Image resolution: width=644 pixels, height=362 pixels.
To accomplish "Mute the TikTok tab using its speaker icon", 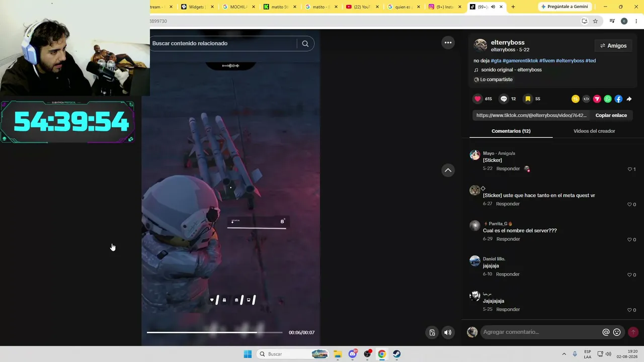I will click(493, 7).
